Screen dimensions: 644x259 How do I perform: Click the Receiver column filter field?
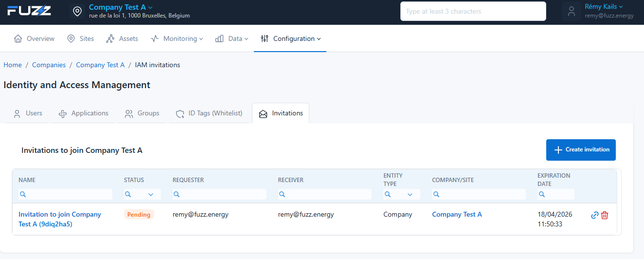[325, 194]
